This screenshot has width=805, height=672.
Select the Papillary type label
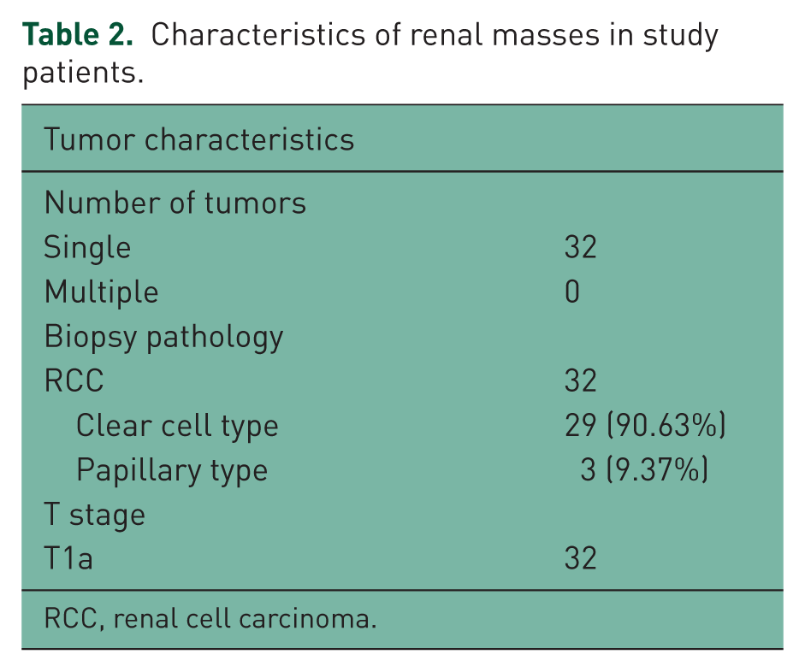click(172, 471)
